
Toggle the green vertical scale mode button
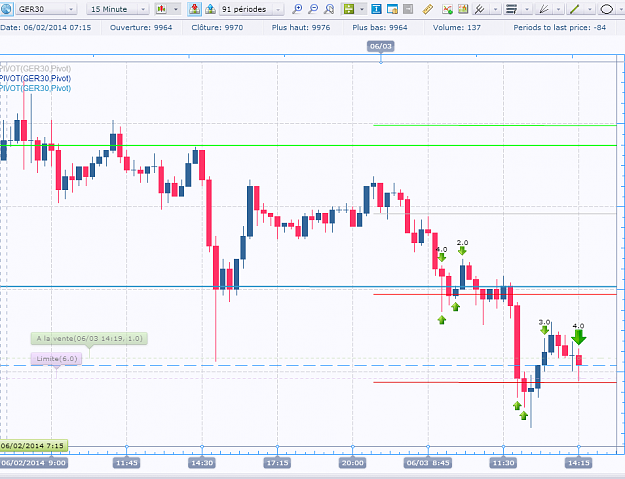point(349,9)
